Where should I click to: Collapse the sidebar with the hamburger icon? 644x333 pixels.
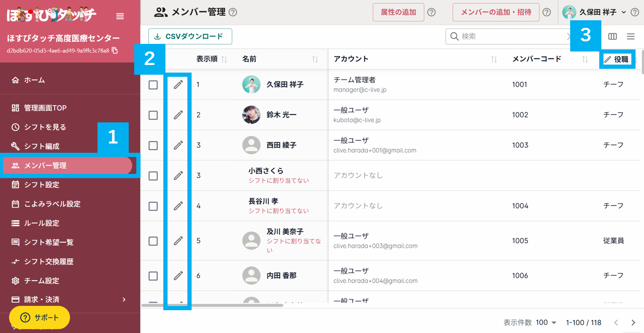pyautogui.click(x=120, y=16)
